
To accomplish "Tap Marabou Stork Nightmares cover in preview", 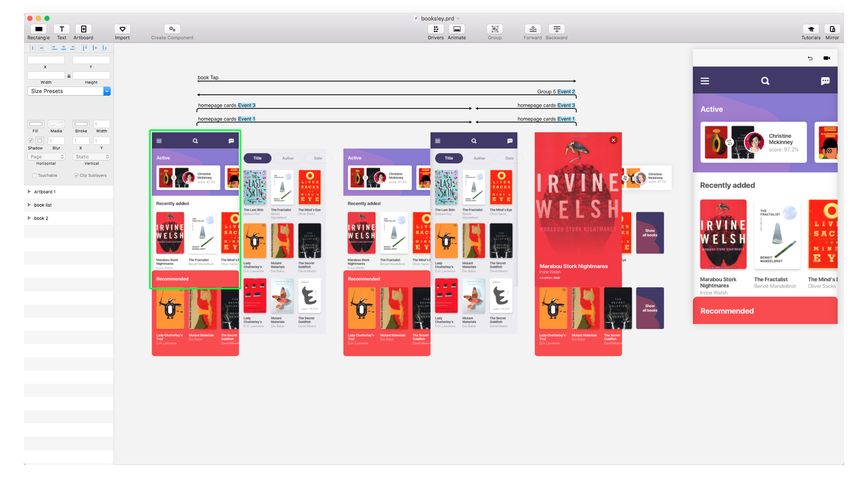I will point(723,234).
